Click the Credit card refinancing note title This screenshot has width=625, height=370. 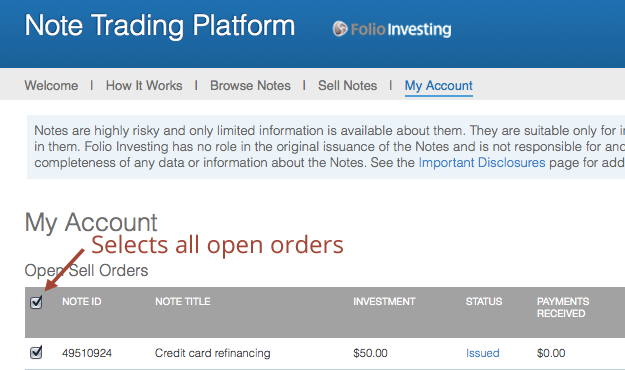click(212, 353)
